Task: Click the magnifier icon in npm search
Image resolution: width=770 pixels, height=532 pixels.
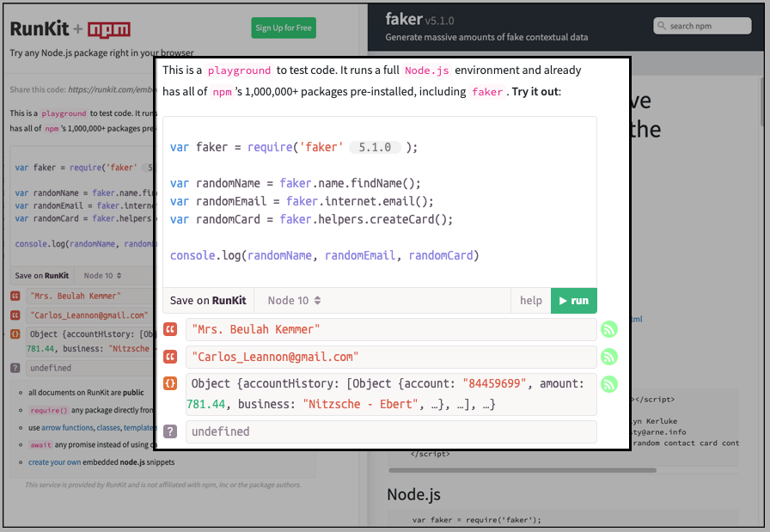Action: point(662,26)
